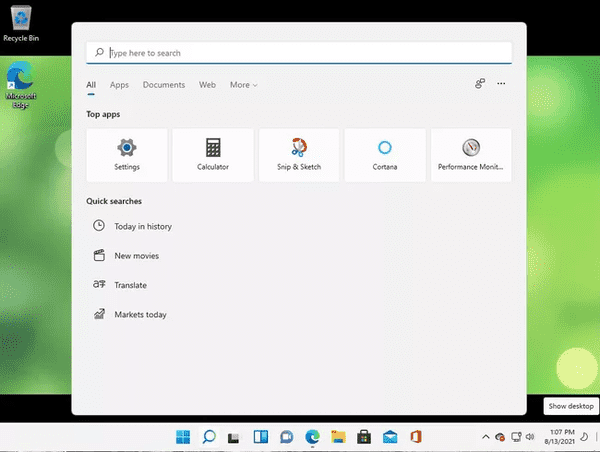Click the Markets today chart icon
Screen dimensions: 600x452
pos(99,314)
